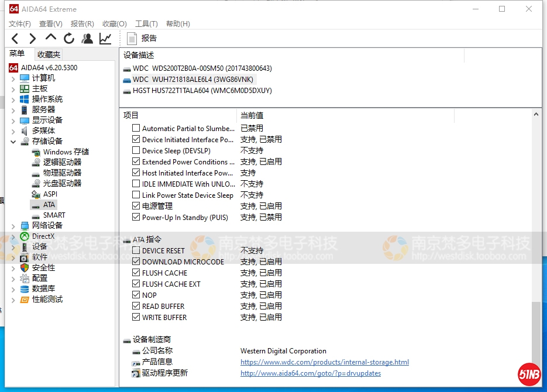This screenshot has height=392, width=547.
Task: Toggle the FLUSH CACHE EXT checkbox
Action: [x=136, y=284]
